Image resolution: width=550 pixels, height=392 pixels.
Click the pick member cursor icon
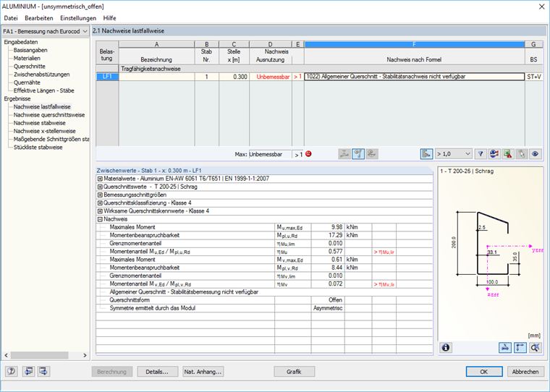tap(522, 154)
